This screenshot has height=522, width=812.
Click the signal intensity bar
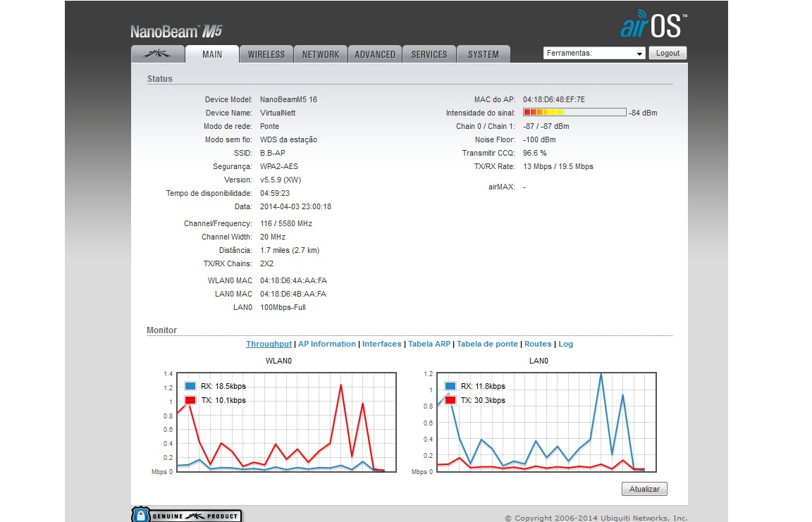tap(574, 112)
